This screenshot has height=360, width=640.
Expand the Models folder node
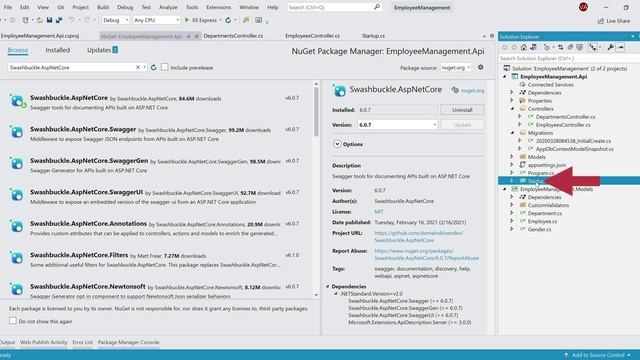pos(512,157)
